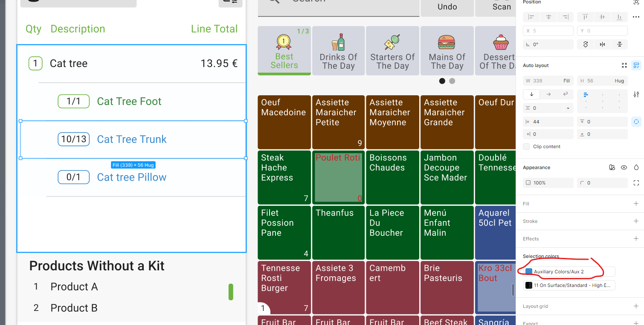Click the X position field
Screen dimensions: 644x325
pos(548,31)
